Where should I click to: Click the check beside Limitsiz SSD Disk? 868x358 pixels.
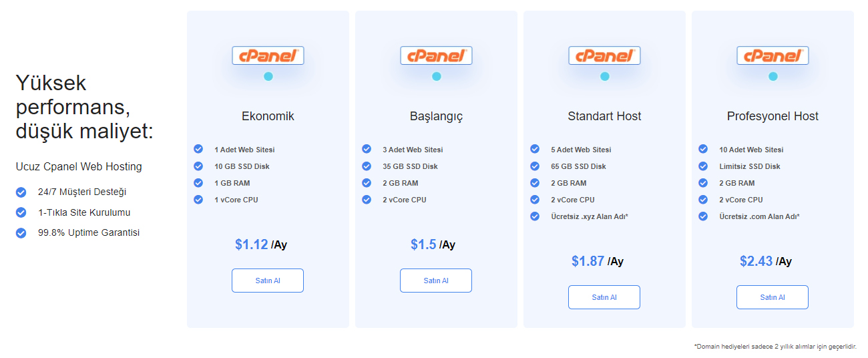(x=703, y=166)
